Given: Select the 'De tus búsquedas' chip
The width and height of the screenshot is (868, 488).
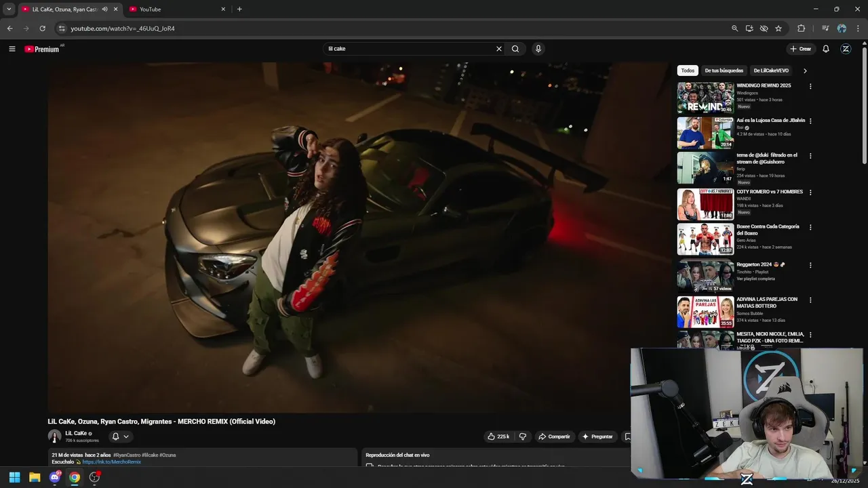Looking at the screenshot, I should (x=724, y=70).
